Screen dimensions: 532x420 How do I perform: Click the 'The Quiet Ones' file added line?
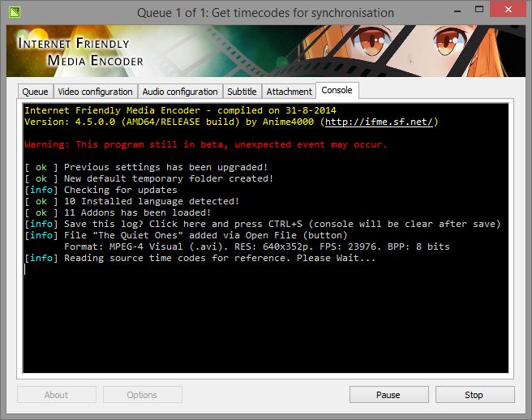[x=186, y=235]
